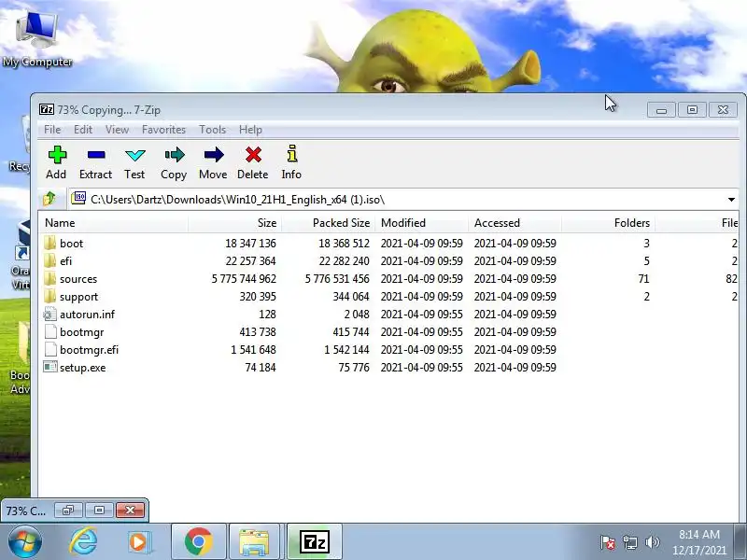The height and width of the screenshot is (560, 747).
Task: Open My Computer desktop icon
Action: pos(37,39)
